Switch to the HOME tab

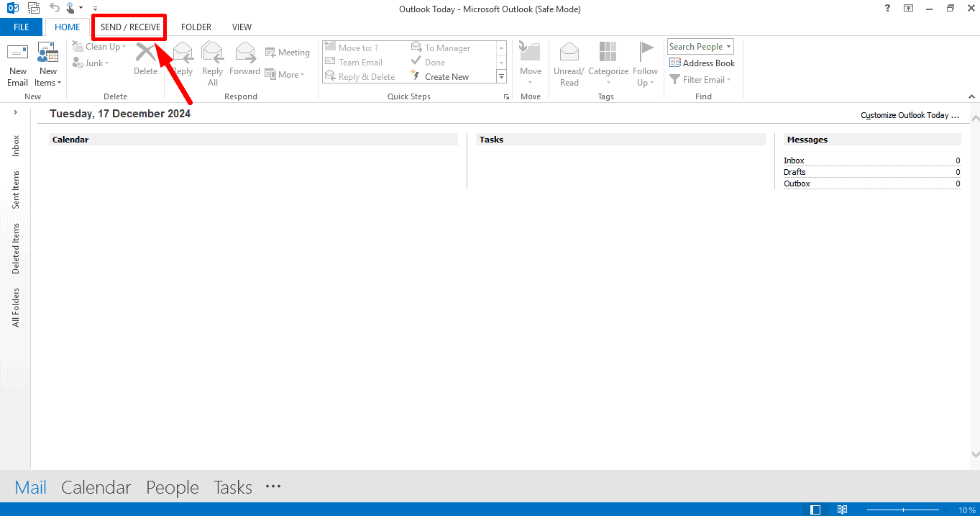coord(68,27)
